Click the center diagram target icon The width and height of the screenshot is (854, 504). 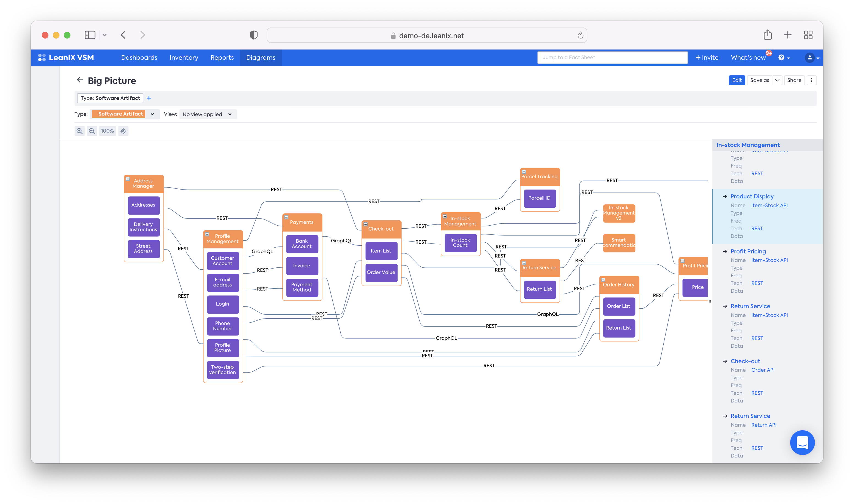123,131
